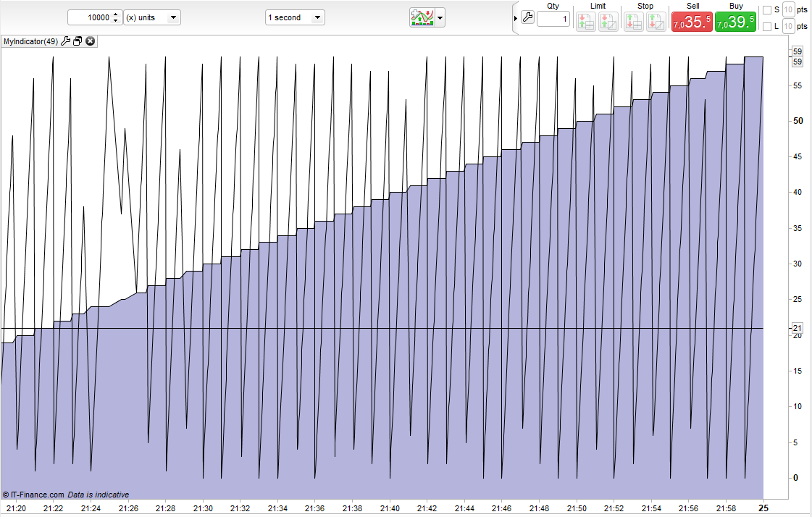This screenshot has width=812, height=517.
Task: Click the 35 price axis label
Action: tap(798, 227)
